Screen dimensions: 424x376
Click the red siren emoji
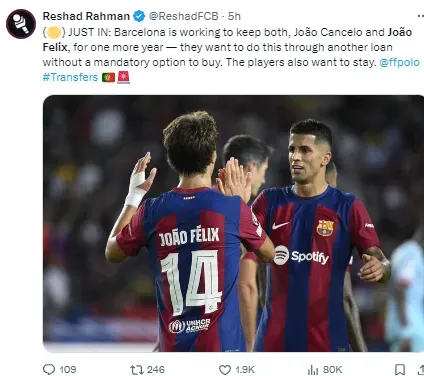coord(123,77)
